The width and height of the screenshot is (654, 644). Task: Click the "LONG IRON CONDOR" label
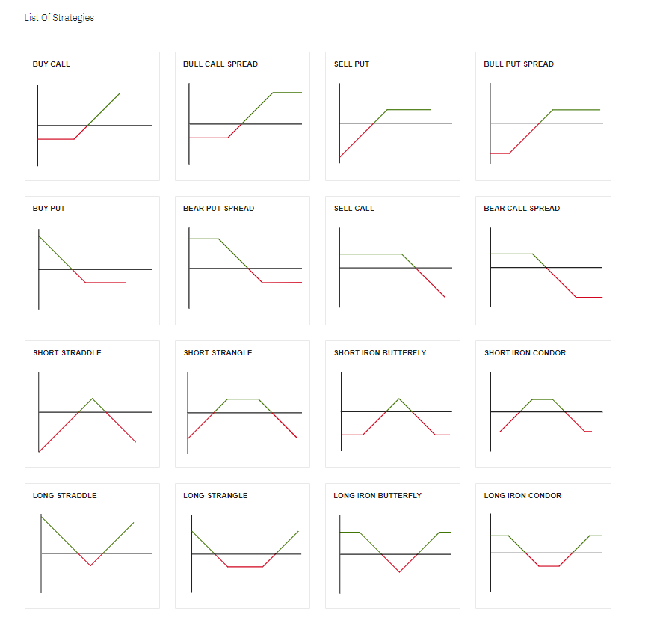coord(522,496)
